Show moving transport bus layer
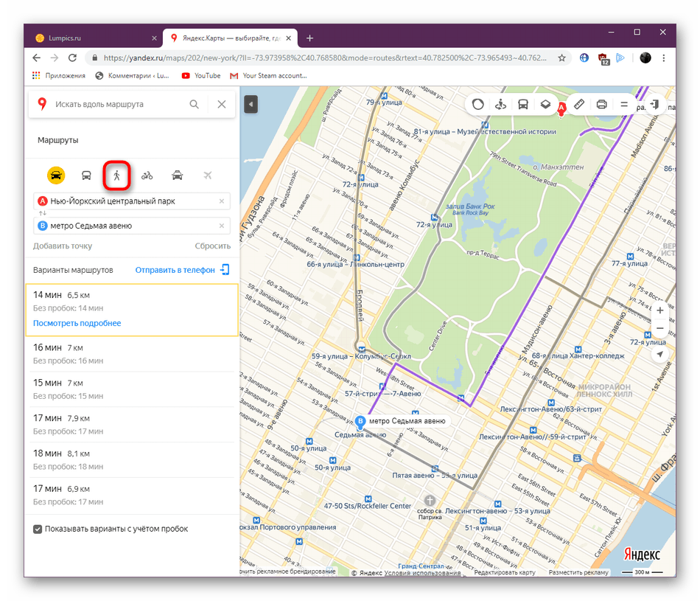 522,105
